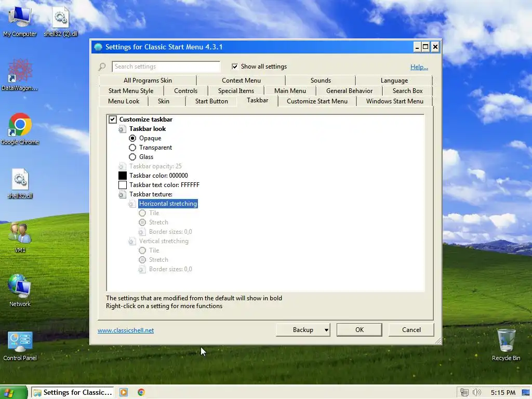Open the Search Box tab
The image size is (532, 399).
(407, 91)
